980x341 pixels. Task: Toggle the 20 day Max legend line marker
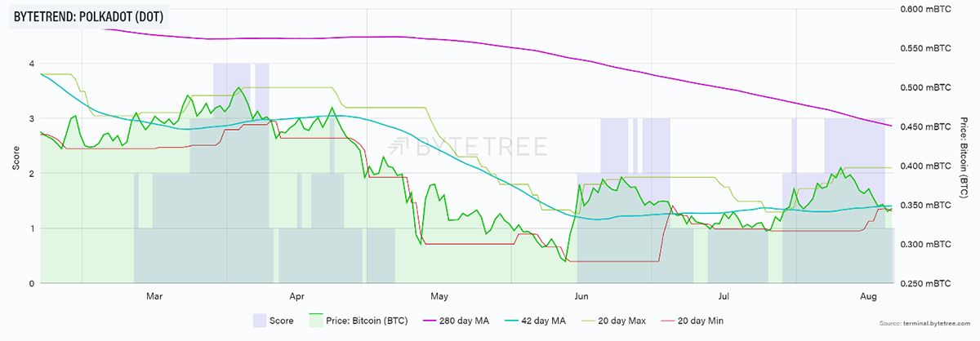tap(588, 321)
